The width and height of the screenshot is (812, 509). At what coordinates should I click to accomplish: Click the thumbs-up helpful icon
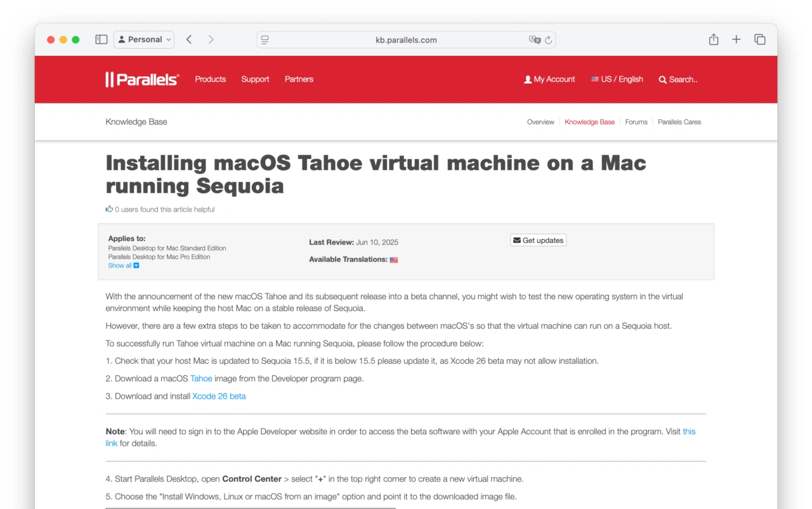pos(109,209)
